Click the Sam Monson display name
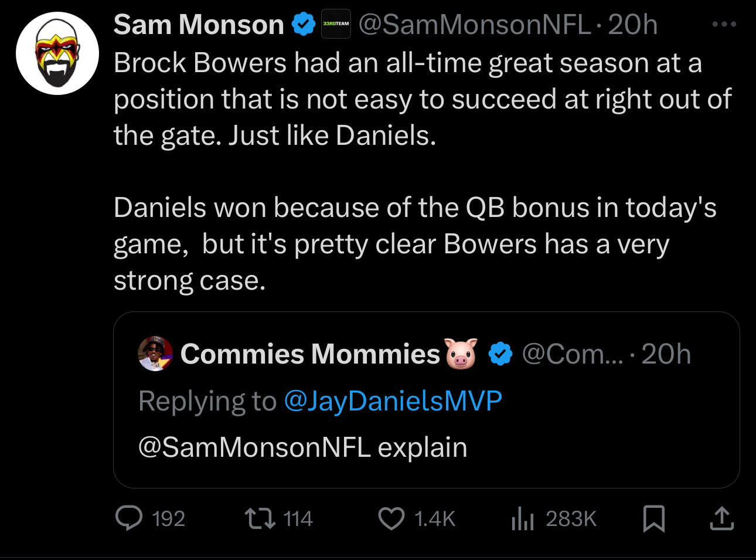The width and height of the screenshot is (756, 560). (x=199, y=25)
